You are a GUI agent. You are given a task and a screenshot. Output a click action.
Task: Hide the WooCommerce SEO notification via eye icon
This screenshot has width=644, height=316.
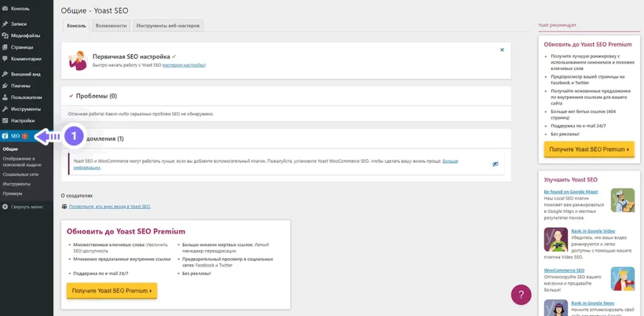point(496,164)
